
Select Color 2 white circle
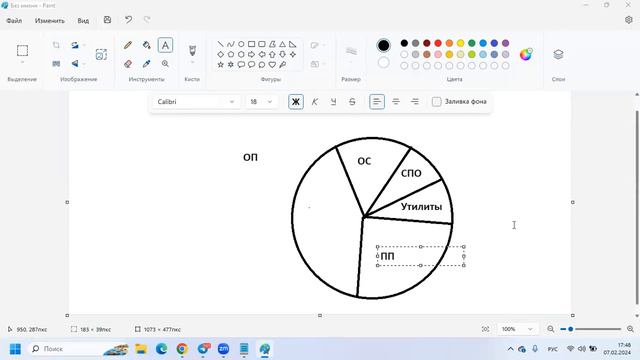click(383, 63)
